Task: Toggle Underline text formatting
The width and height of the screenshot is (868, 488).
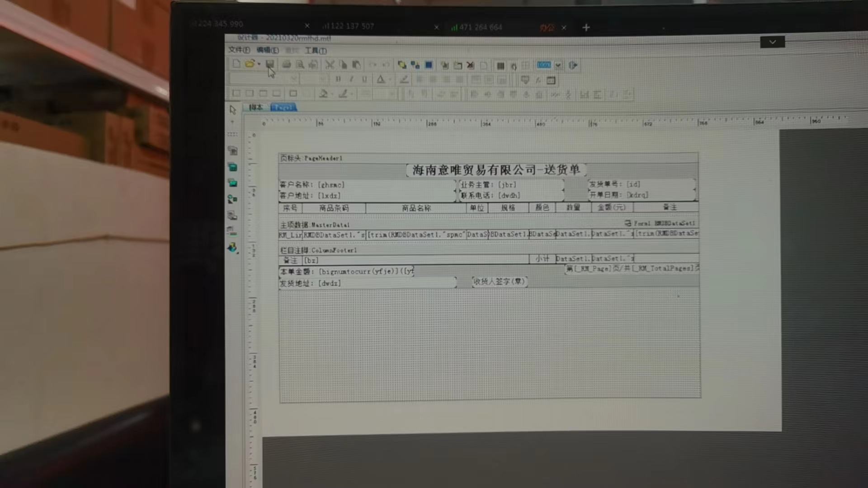Action: [x=364, y=79]
